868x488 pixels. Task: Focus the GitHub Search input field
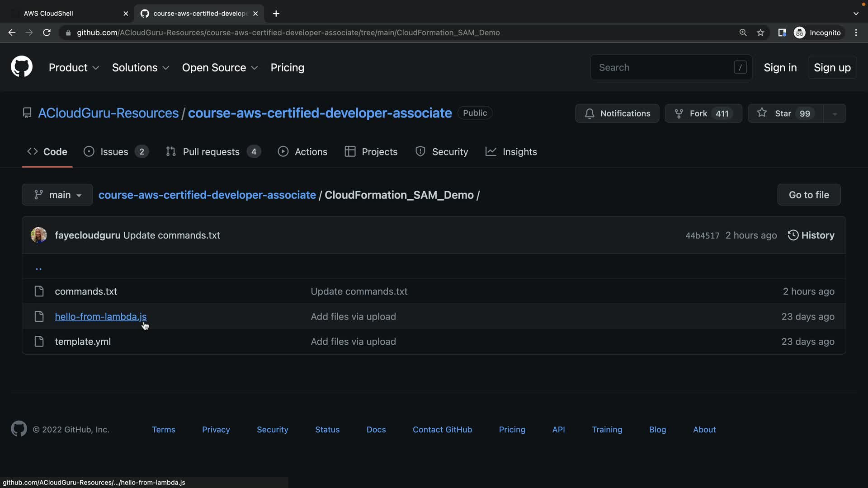click(x=665, y=67)
